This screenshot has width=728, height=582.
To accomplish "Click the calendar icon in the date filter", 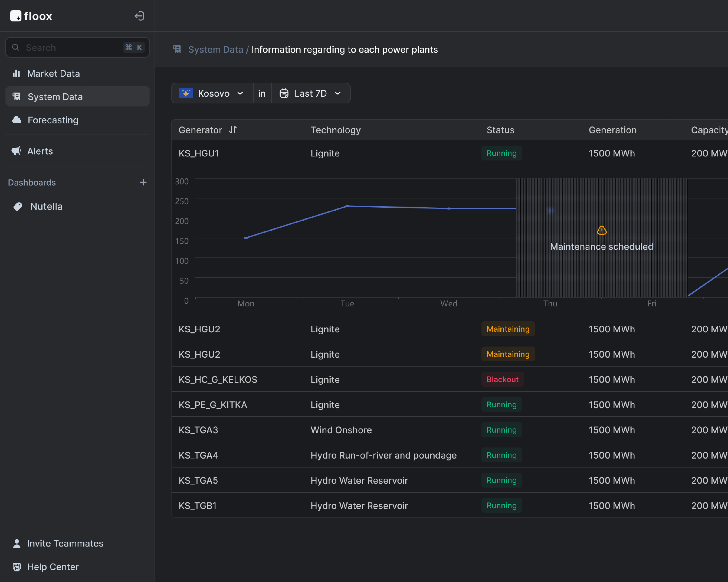I will point(284,93).
